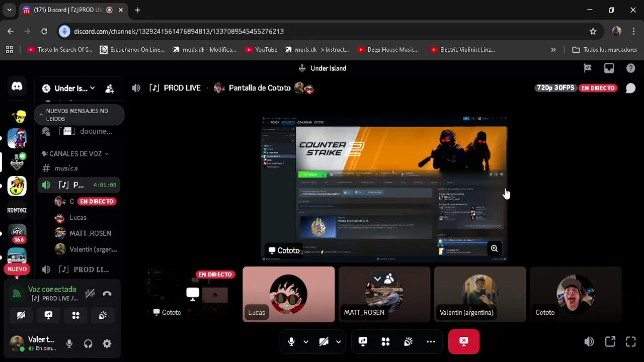Click NUEVO unread badge in server list

17,269
